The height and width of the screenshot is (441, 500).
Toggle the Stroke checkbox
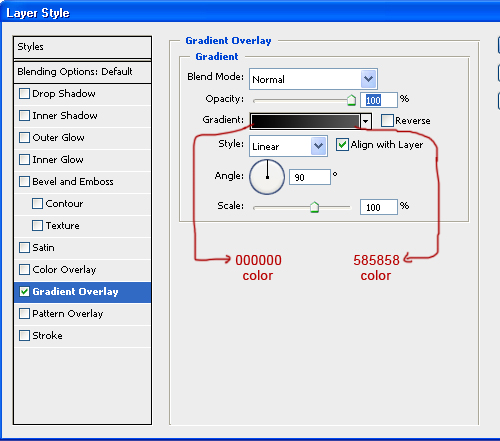(x=24, y=336)
